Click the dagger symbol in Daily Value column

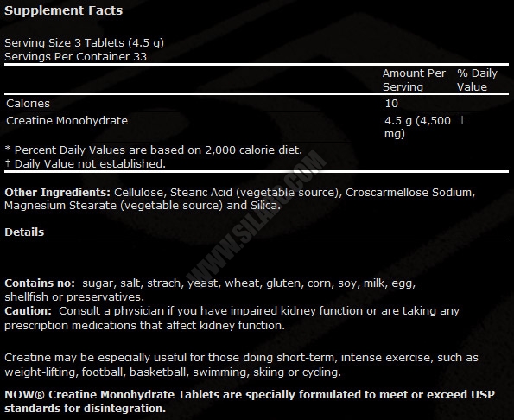click(462, 119)
